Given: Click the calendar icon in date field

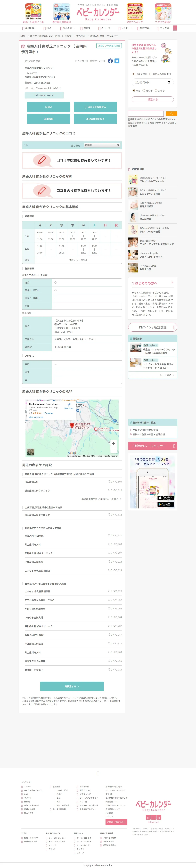Looking at the screenshot, I should tap(169, 82).
